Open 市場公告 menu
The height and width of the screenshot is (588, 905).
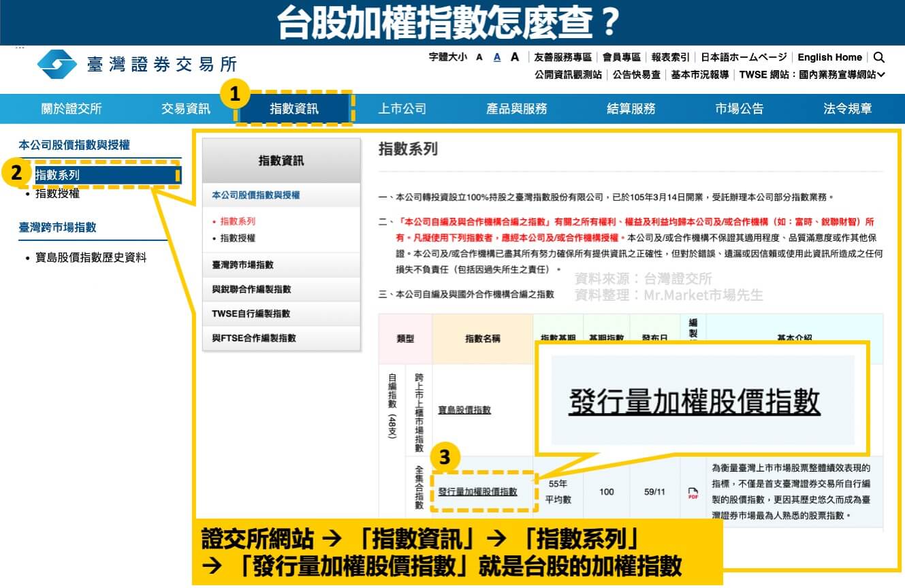[x=740, y=109]
